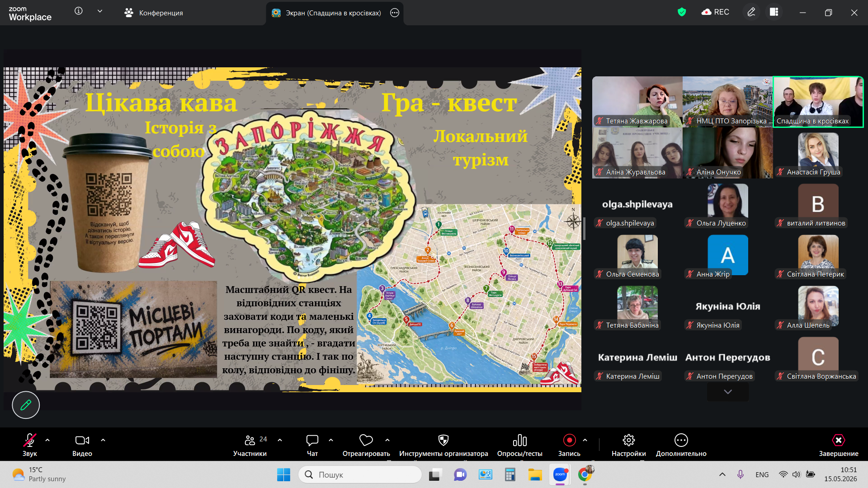Screen dimensions: 868x488
Task: Show more participants with the down chevron
Action: pyautogui.click(x=728, y=392)
